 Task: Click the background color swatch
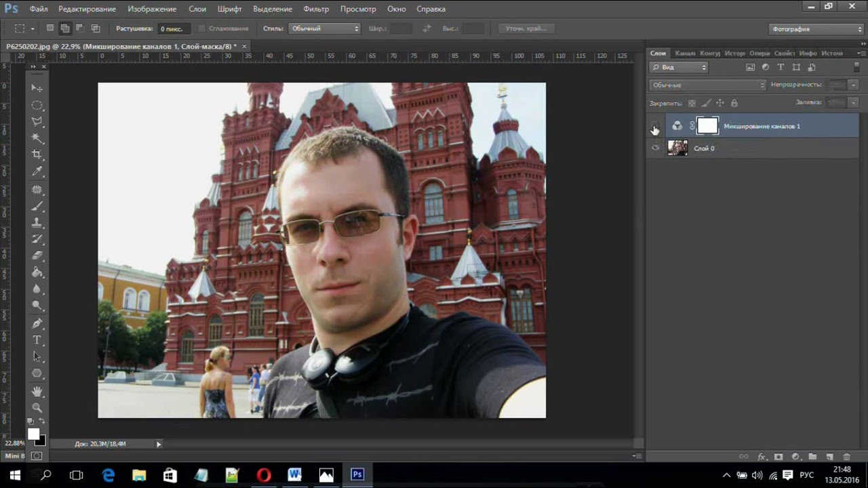[x=40, y=440]
